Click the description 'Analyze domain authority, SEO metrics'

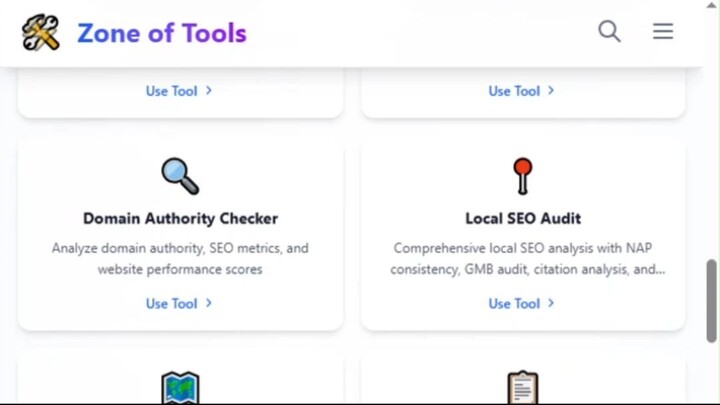click(180, 259)
